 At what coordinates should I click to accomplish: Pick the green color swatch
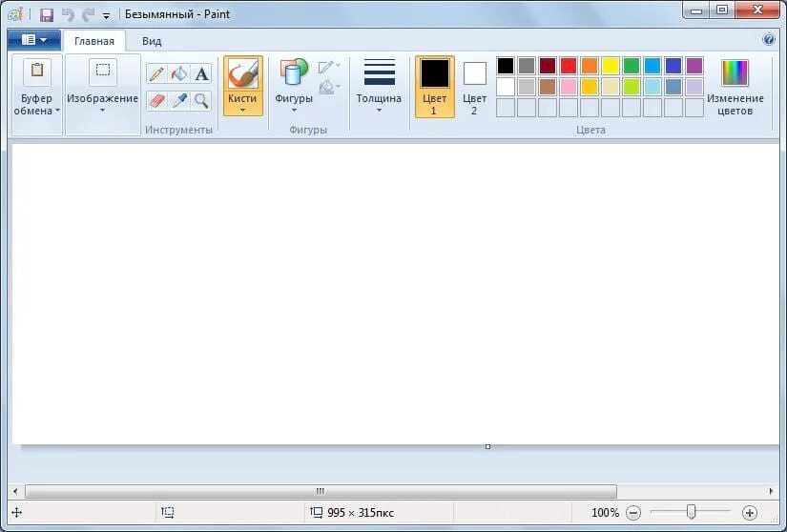(632, 66)
